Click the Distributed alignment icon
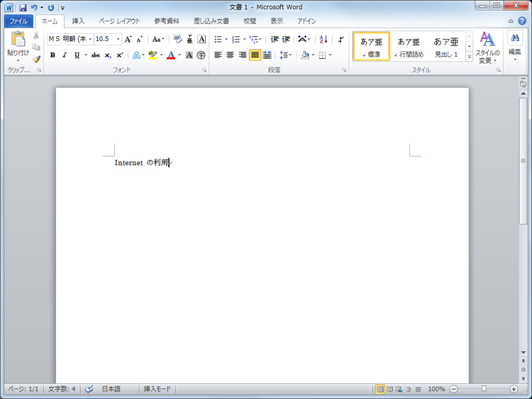Viewport: 532px width, 399px height. pyautogui.click(x=267, y=55)
